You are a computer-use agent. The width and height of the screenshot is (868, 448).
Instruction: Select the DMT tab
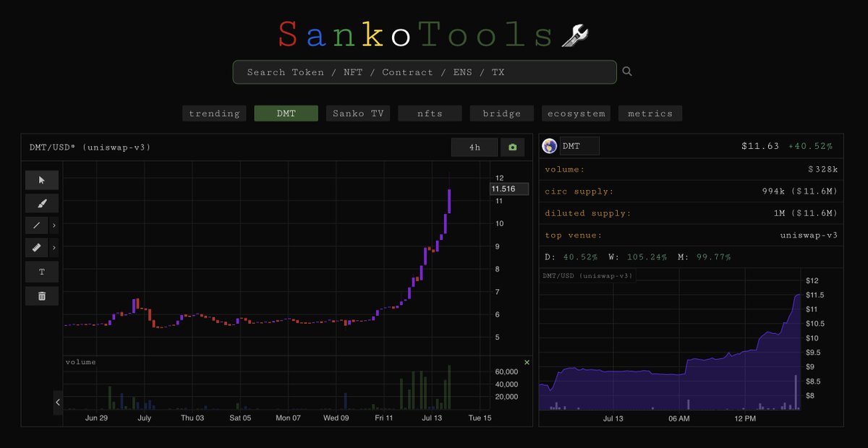pos(286,113)
